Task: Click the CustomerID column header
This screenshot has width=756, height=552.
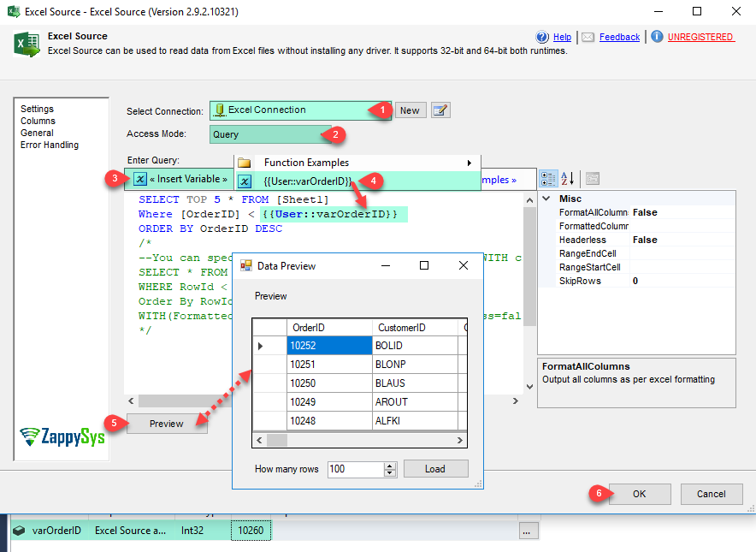Action: [x=415, y=328]
